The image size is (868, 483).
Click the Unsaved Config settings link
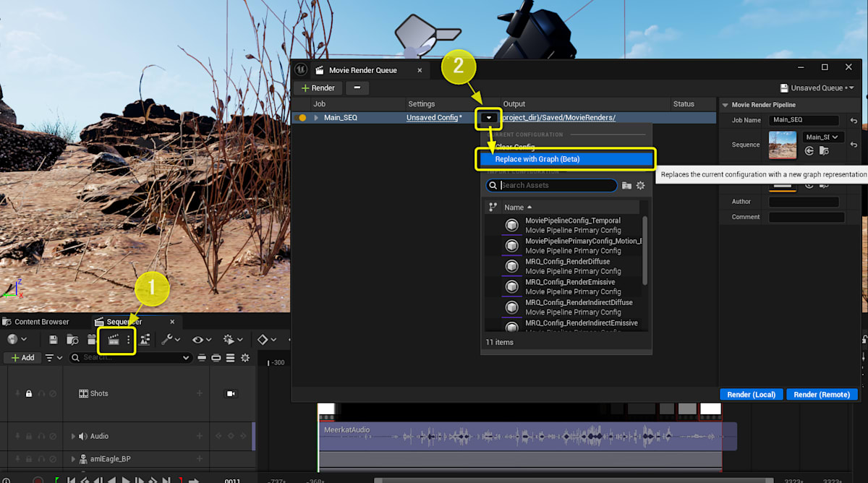434,117
